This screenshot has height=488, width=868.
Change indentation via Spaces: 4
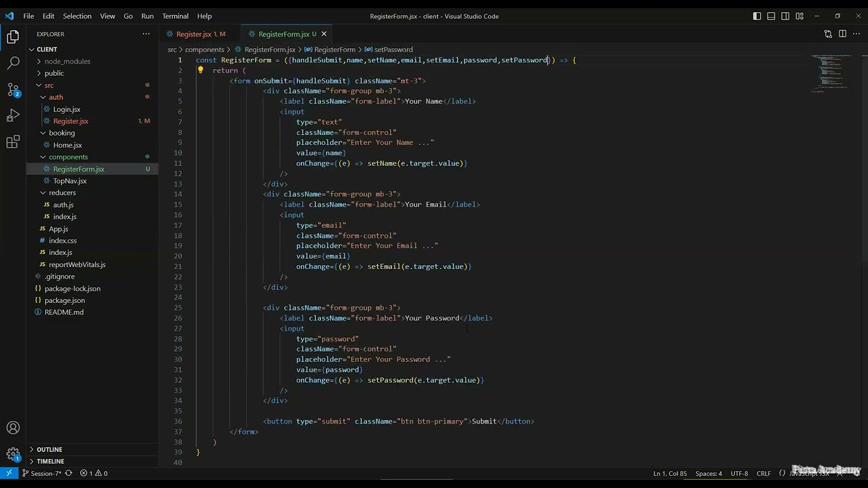pos(709,473)
